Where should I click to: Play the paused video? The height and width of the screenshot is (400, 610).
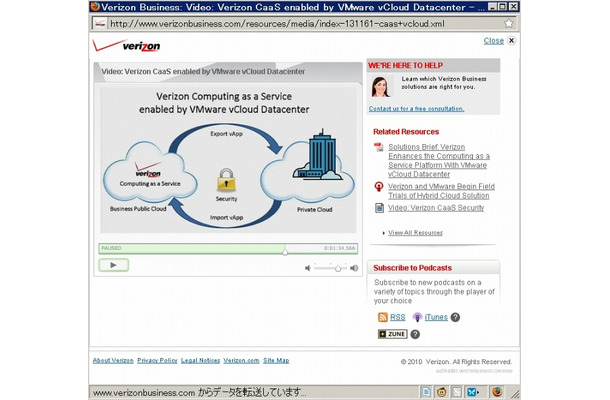coord(114,265)
